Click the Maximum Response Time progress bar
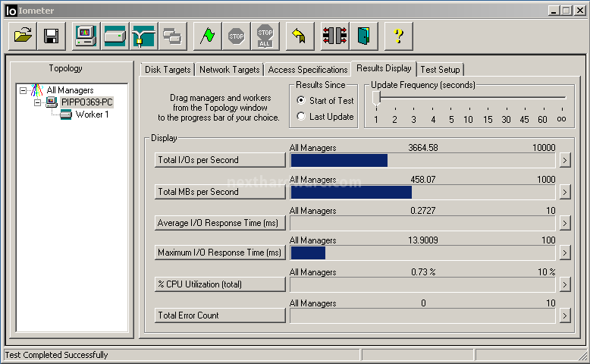Image resolution: width=590 pixels, height=364 pixels. click(x=422, y=253)
